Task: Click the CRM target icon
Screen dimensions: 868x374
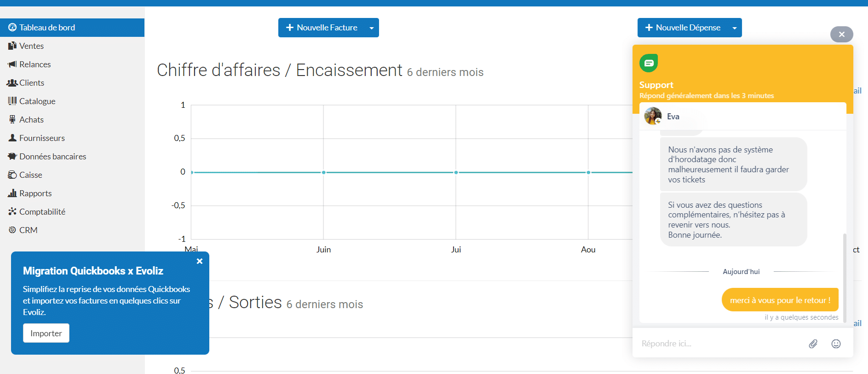Action: [12, 230]
